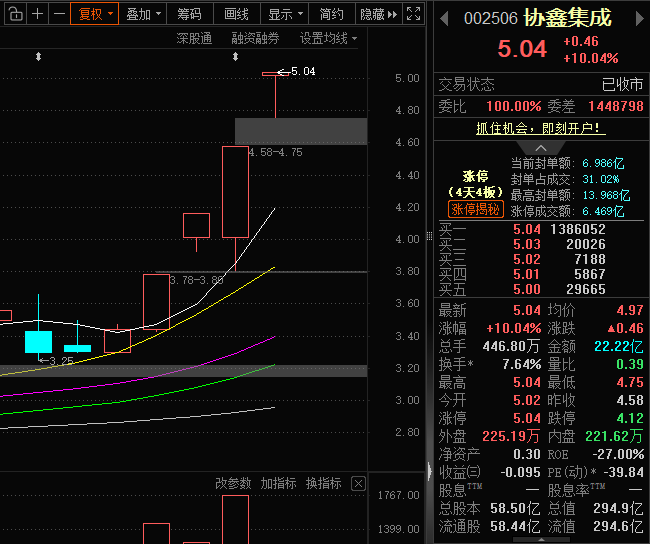Click 买三 price 5.02

(x=526, y=259)
